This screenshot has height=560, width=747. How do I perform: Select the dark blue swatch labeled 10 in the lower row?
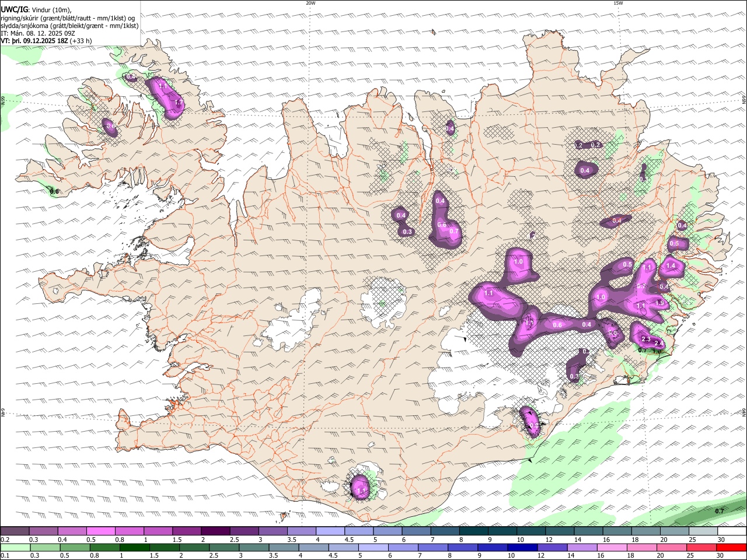522,547
